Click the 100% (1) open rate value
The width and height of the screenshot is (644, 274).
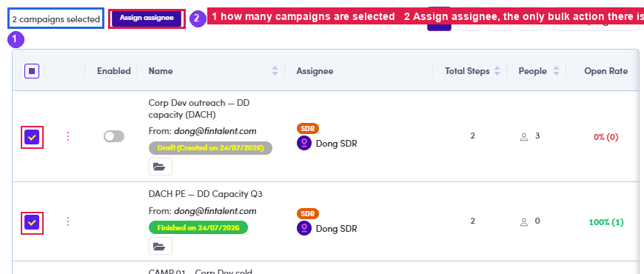pyautogui.click(x=606, y=222)
